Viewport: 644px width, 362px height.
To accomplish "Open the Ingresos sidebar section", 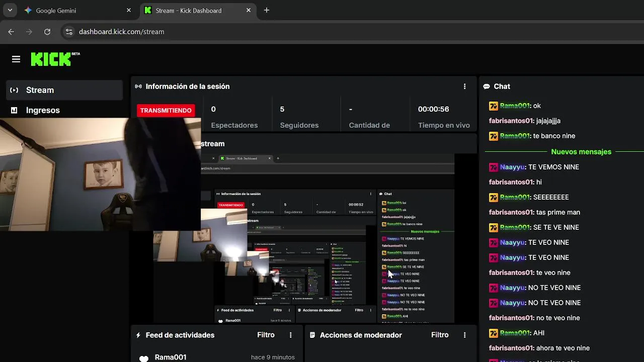I will click(x=64, y=110).
